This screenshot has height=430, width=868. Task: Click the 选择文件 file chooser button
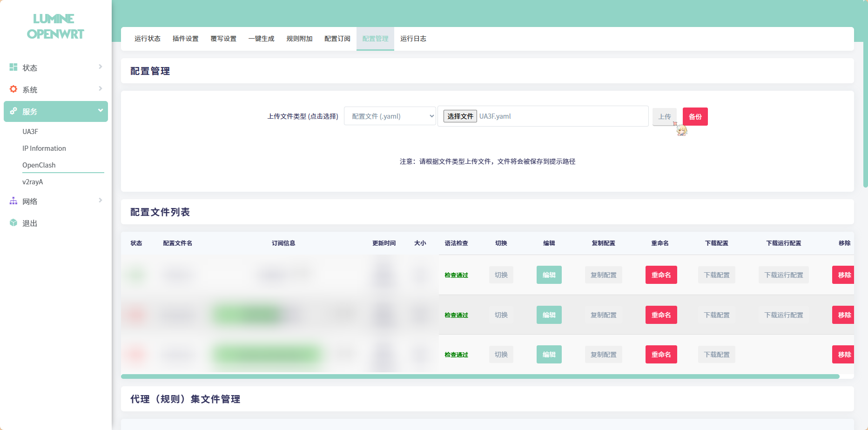click(460, 116)
